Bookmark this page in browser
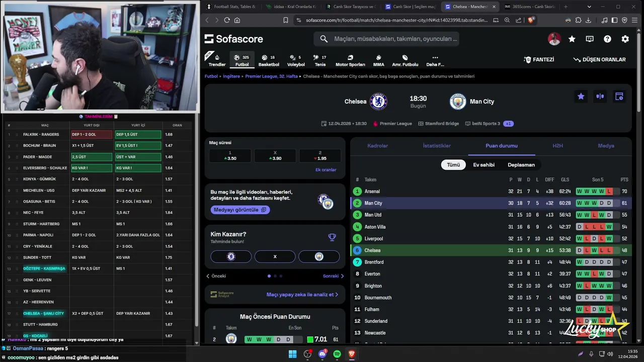The image size is (644, 362). (x=286, y=20)
